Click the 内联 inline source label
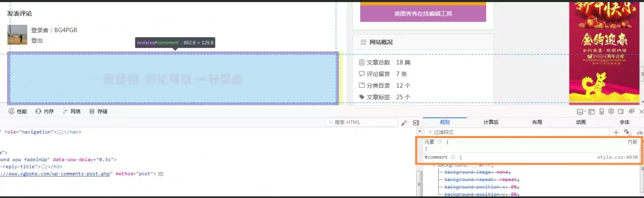Image resolution: width=644 pixels, height=198 pixels. [632, 142]
